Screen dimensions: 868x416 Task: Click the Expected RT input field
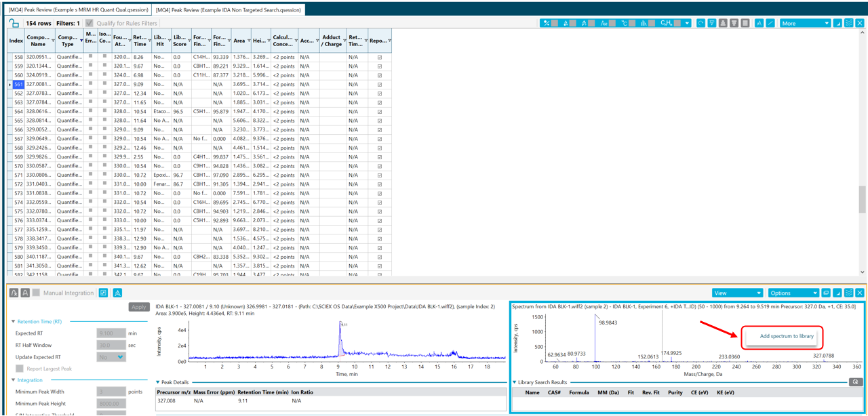[111, 333]
